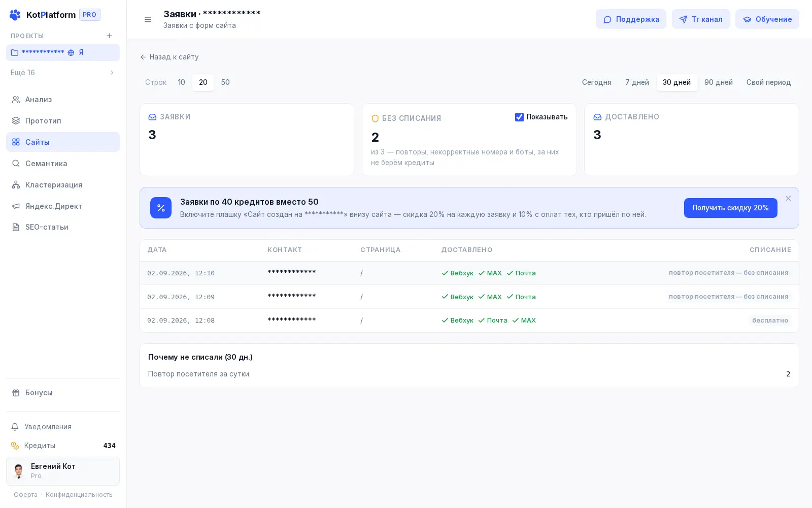Click the folder icon of the current project
Viewport: 812px width, 508px height.
pos(15,52)
